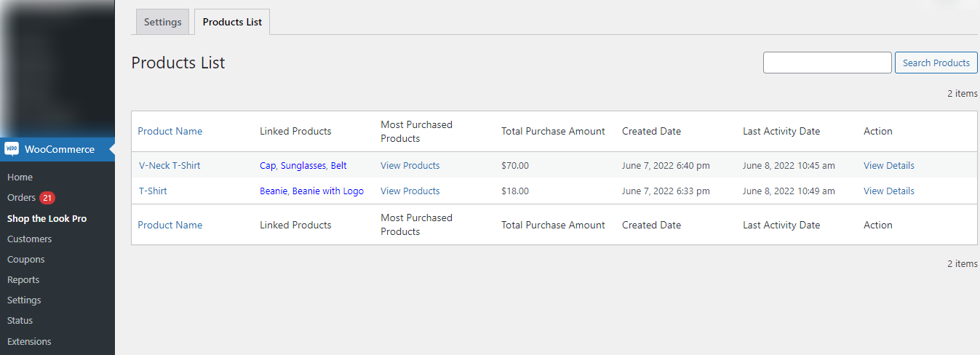Click the Created Date header column

pyautogui.click(x=651, y=131)
